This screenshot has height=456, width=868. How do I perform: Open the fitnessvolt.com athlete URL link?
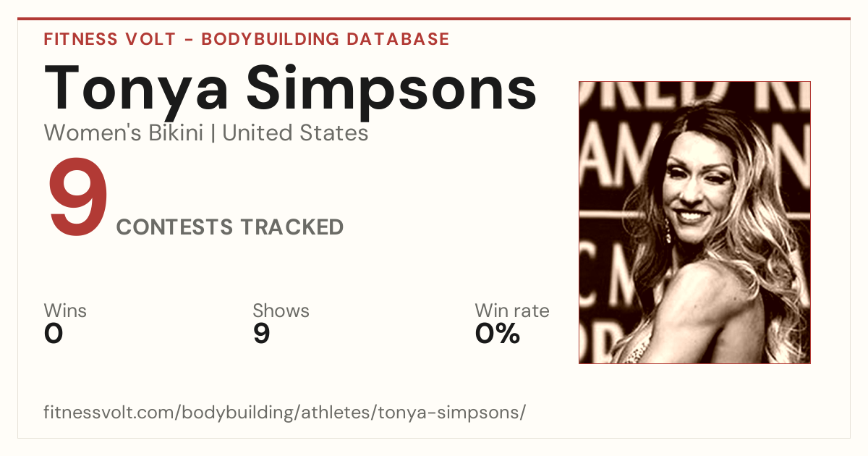tap(284, 413)
